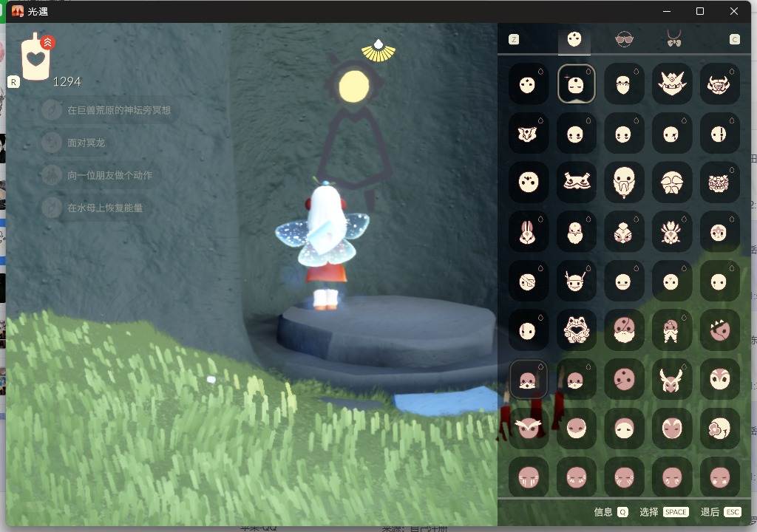
Task: Pick the cracked red mask with spikes
Action: point(719,330)
